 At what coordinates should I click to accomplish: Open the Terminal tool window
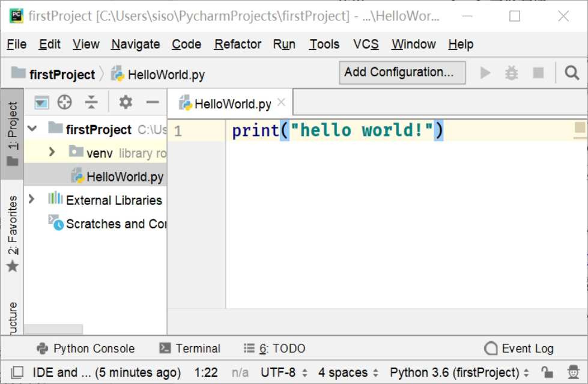pyautogui.click(x=190, y=349)
